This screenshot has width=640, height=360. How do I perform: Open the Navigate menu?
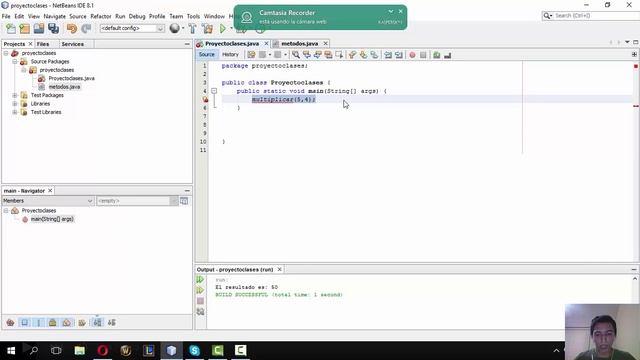click(x=54, y=16)
